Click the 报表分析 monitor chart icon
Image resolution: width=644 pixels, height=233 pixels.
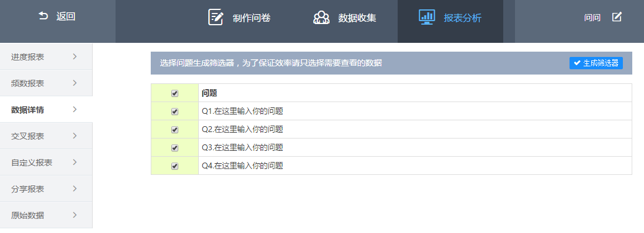pos(427,17)
